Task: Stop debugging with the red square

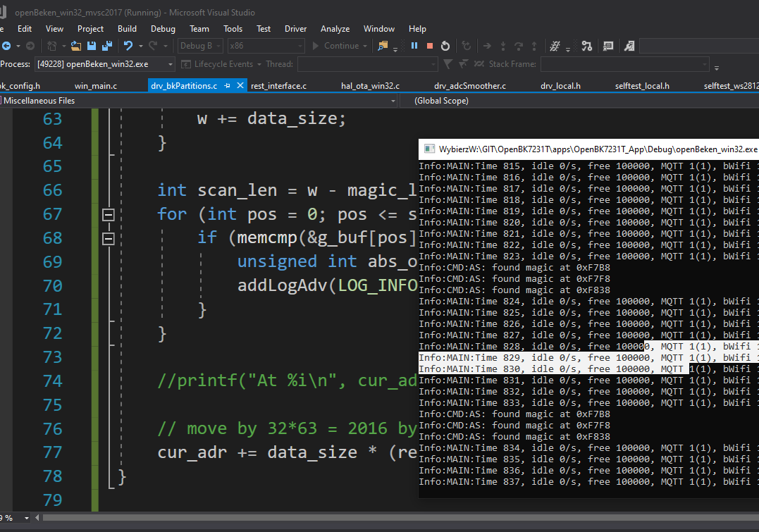Action: [429, 46]
